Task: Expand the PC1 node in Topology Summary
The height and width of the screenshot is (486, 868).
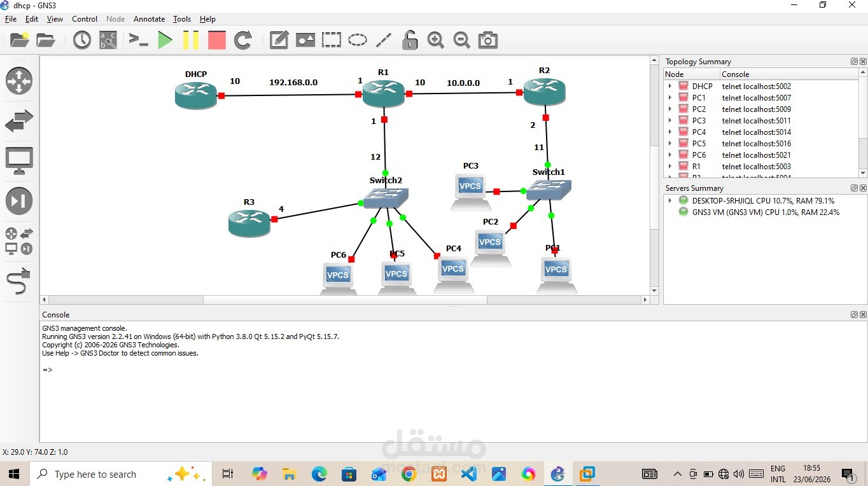Action: point(670,97)
